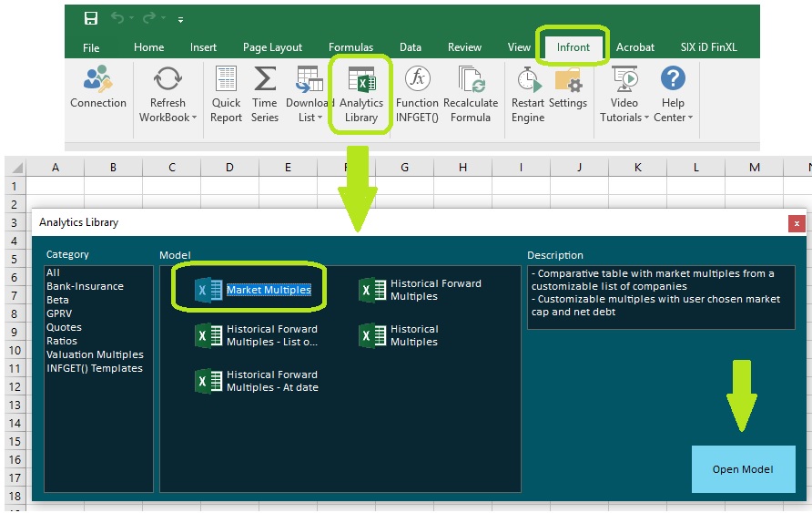This screenshot has width=812, height=513.
Task: Click the Redo arrow icon
Action: tap(149, 18)
